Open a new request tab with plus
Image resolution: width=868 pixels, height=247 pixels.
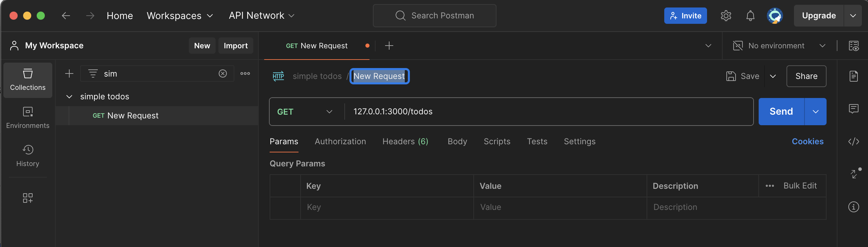389,46
